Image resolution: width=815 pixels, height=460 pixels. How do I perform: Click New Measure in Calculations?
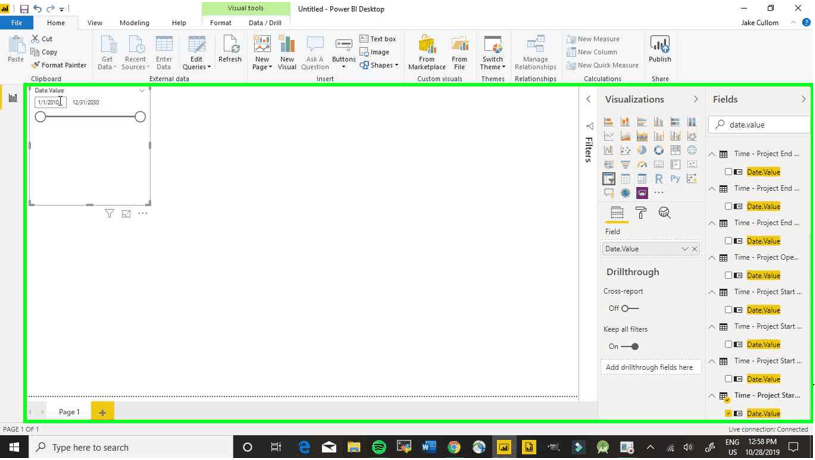[593, 39]
